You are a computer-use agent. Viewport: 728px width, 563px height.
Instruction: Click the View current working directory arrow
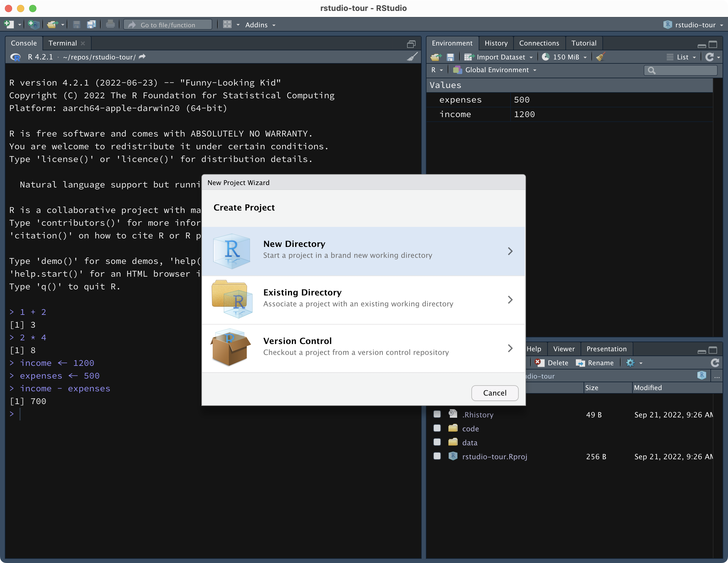pos(142,57)
